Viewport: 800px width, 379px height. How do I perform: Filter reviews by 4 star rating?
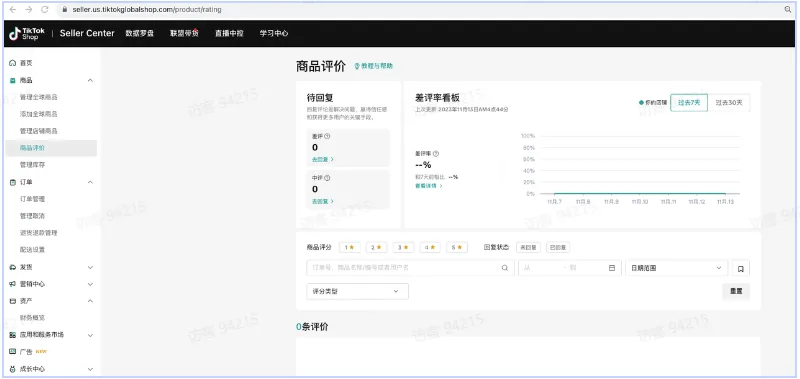point(430,247)
